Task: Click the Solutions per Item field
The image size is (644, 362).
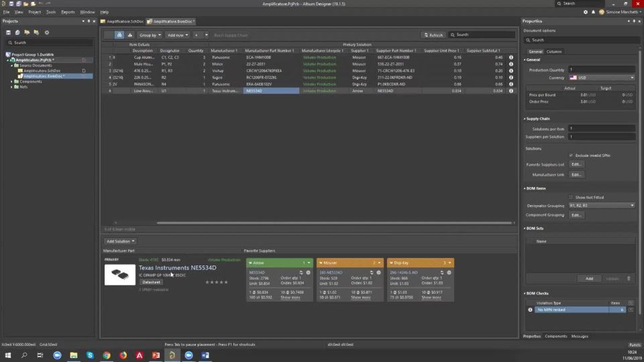Action: (602, 129)
